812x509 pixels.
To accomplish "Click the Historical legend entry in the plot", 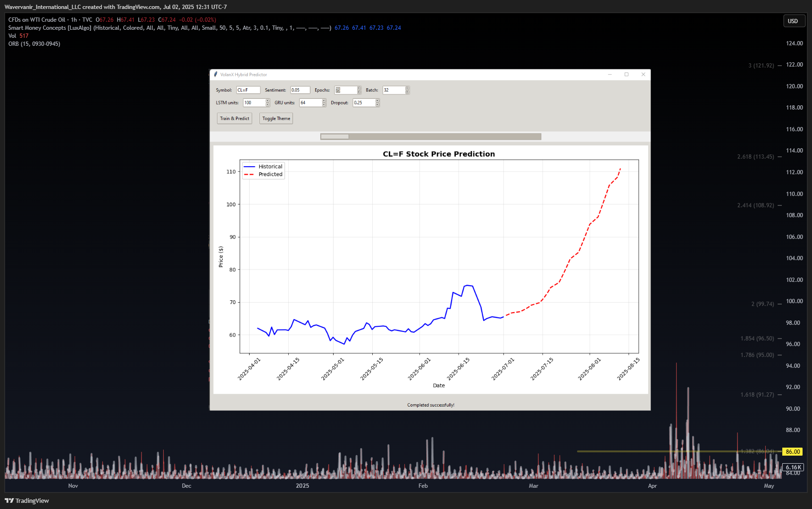I will pos(263,167).
